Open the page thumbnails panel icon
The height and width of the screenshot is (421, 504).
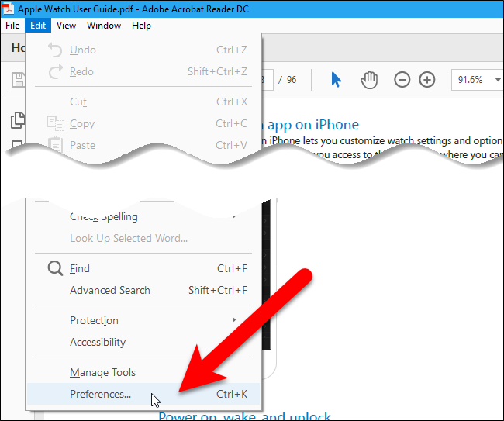click(18, 120)
